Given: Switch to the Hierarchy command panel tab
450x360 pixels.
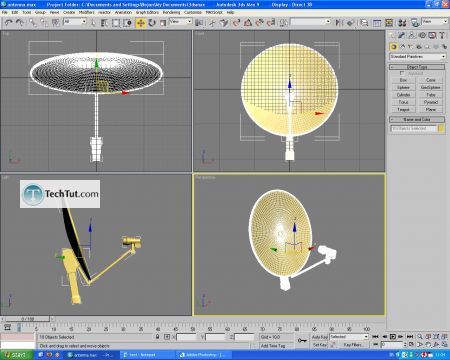Looking at the screenshot, I should 412,35.
